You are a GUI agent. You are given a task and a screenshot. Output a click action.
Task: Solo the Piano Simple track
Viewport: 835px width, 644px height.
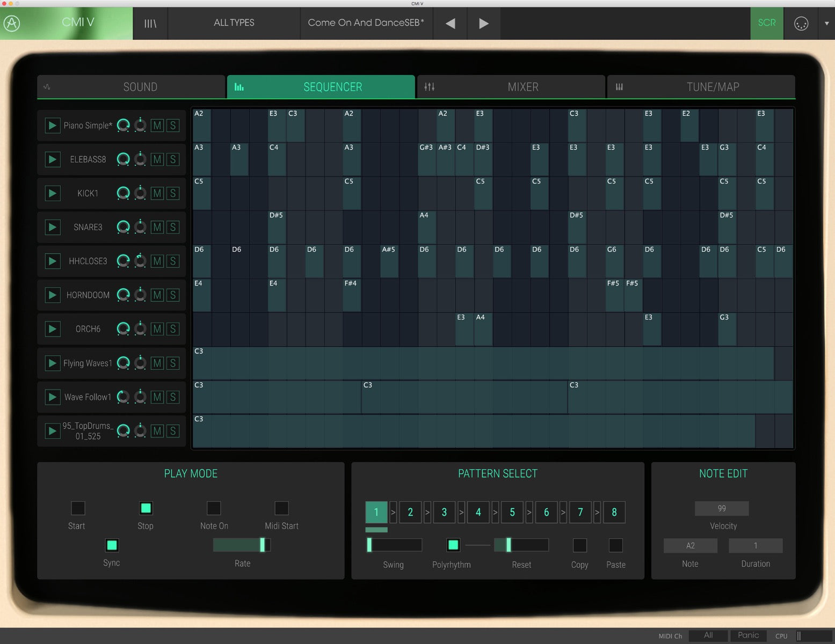(172, 126)
